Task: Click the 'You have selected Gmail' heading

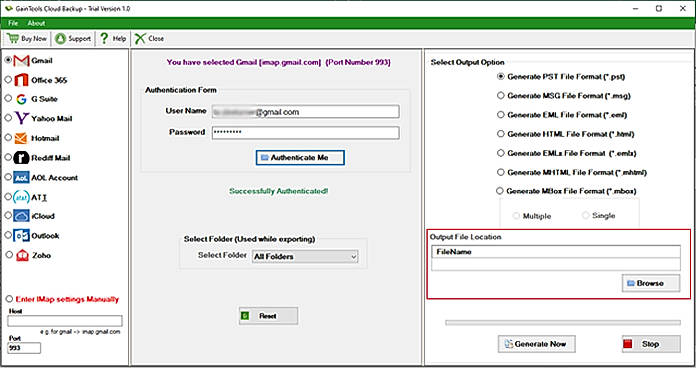Action: 279,62
